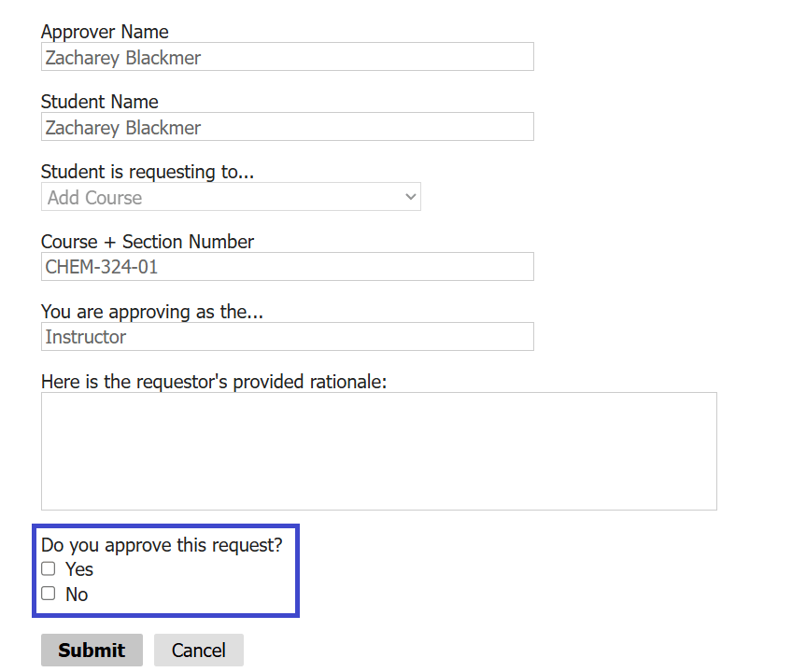Click the dropdown chevron next to Add Course
This screenshot has width=792, height=672.
point(410,197)
